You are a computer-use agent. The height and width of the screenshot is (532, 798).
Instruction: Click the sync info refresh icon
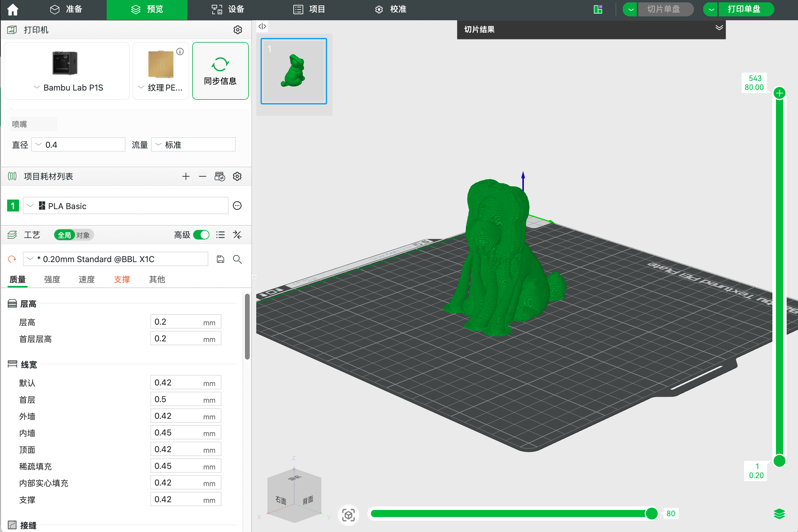(220, 64)
